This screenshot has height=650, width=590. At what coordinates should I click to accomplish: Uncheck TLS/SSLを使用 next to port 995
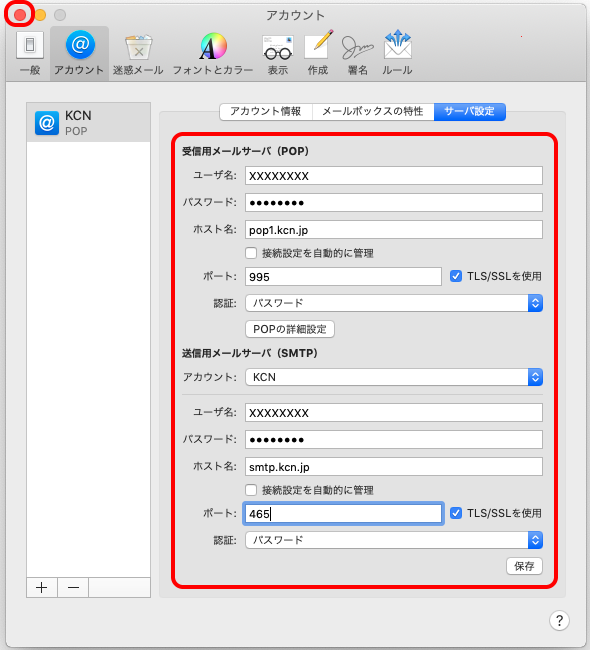coord(456,276)
